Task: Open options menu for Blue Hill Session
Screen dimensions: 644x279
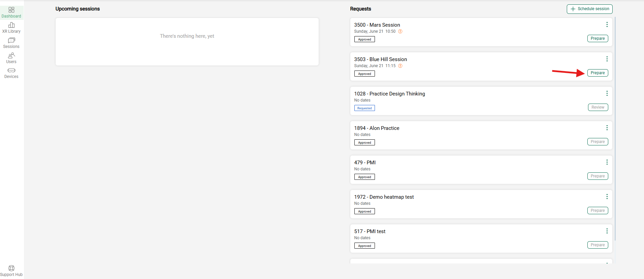Action: click(607, 59)
